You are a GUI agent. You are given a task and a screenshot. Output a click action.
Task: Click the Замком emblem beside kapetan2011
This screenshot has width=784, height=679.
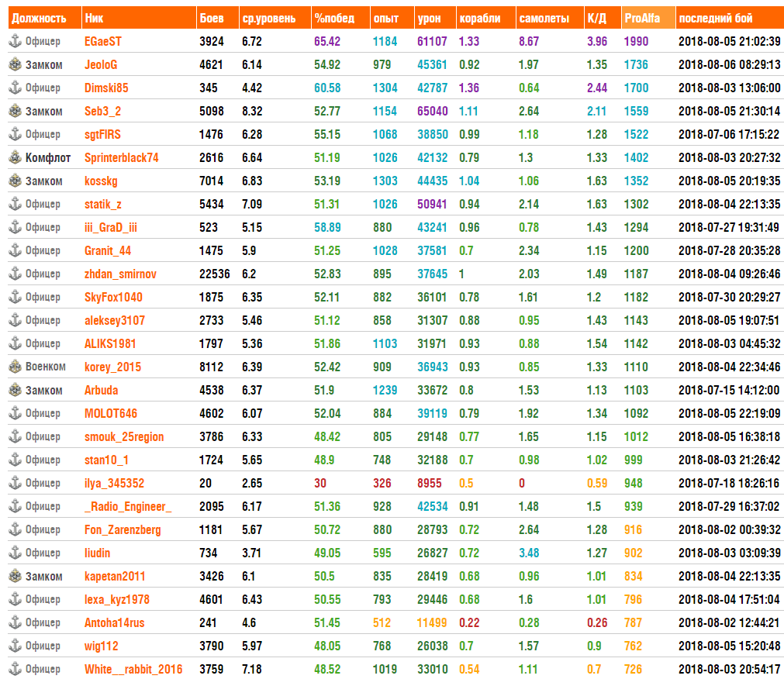[15, 576]
